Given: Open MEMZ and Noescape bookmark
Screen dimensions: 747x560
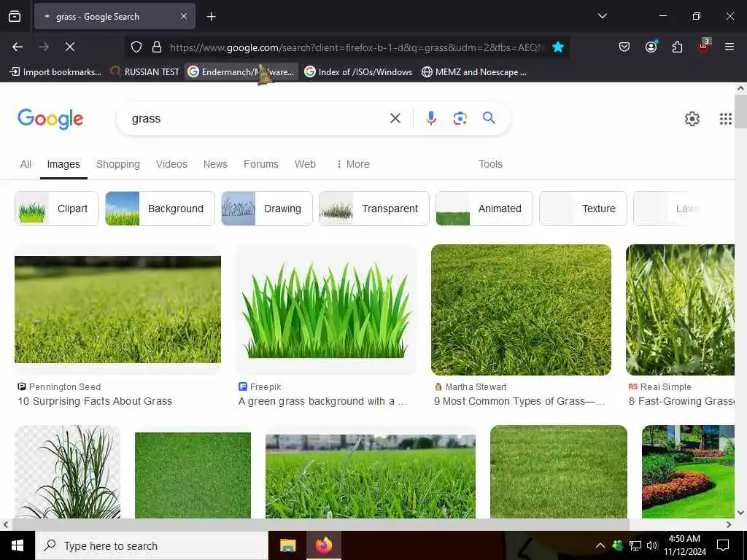Looking at the screenshot, I should point(474,72).
